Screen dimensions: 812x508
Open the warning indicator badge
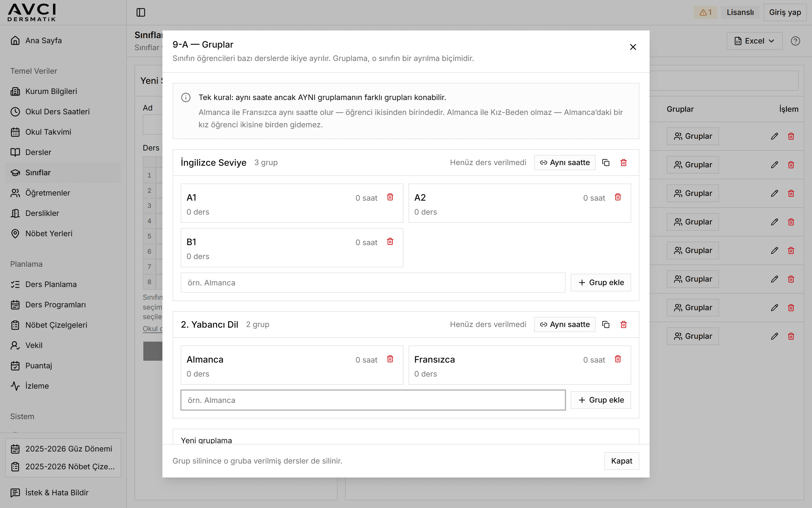[x=705, y=12]
